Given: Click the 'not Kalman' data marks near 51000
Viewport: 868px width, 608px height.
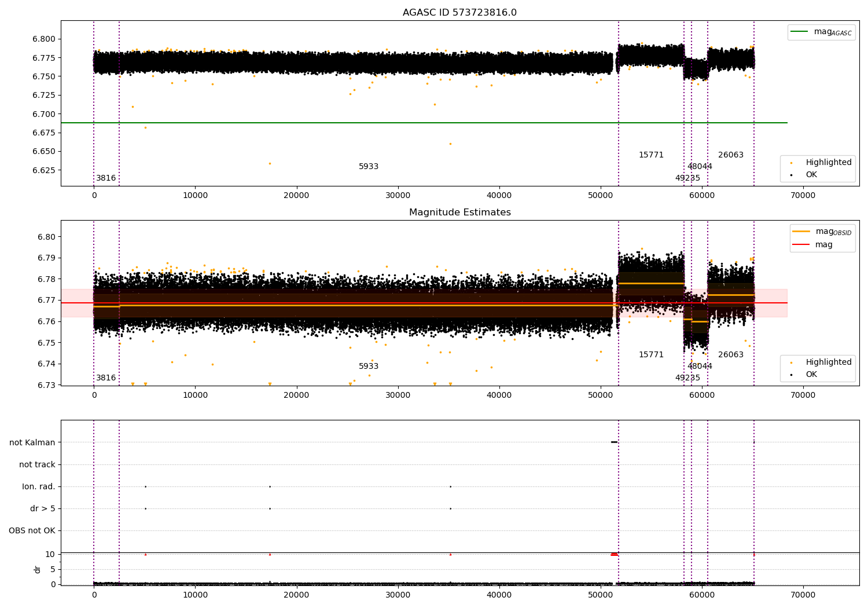Looking at the screenshot, I should click(614, 442).
